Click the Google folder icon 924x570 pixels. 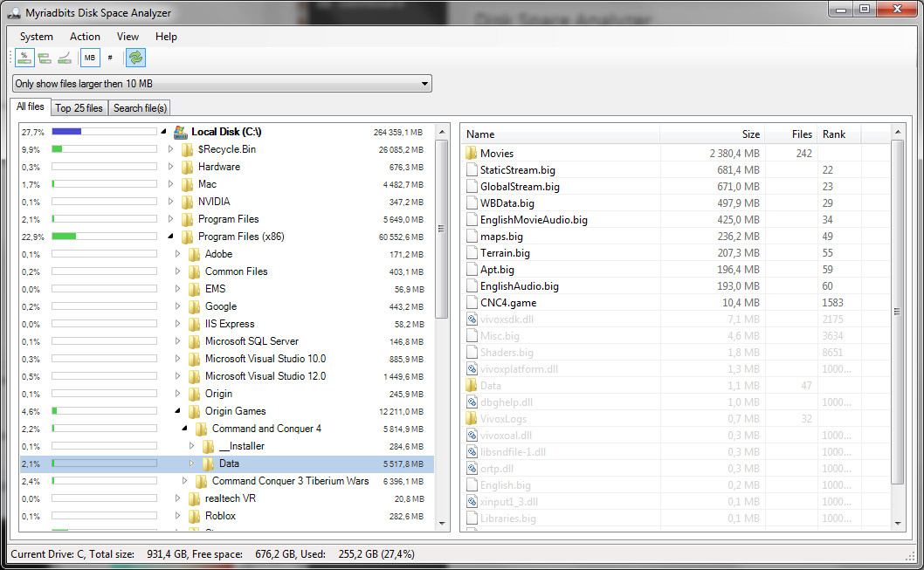pyautogui.click(x=195, y=306)
